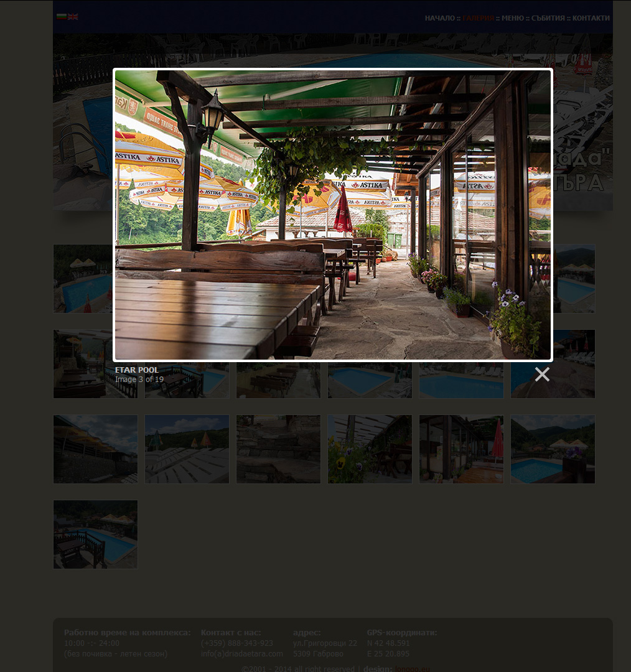Open the СЪБИТИЯ menu item
Viewport: 631px width, 672px height.
[548, 18]
